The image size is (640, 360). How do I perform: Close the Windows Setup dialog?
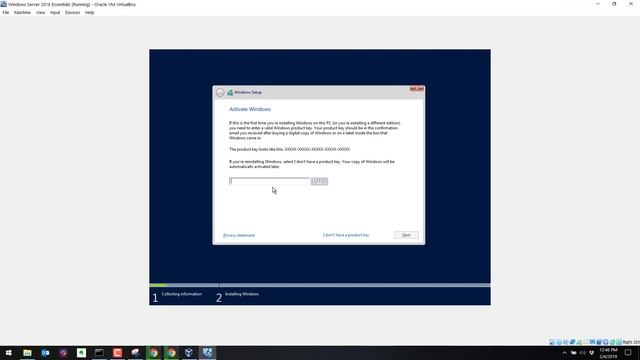(417, 89)
